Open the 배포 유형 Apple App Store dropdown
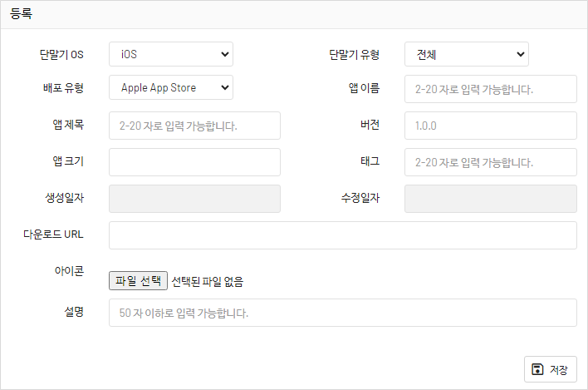This screenshot has height=390, width=588. coord(171,86)
